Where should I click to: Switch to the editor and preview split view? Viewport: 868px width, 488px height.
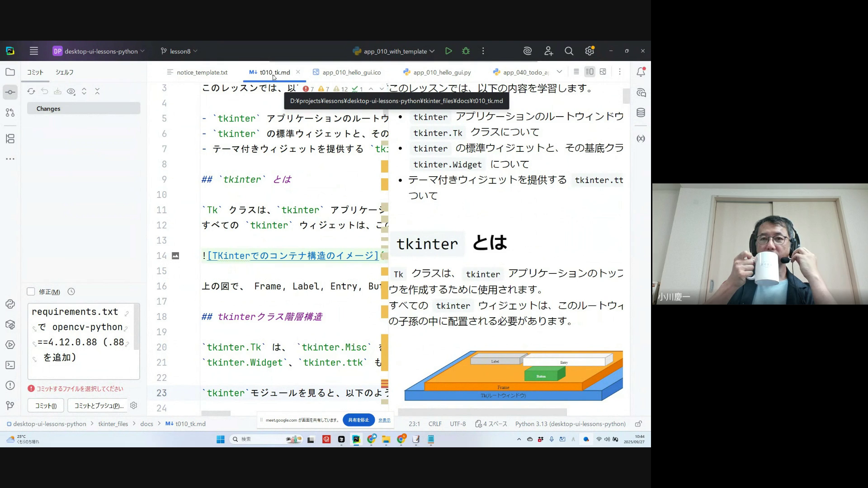(590, 72)
